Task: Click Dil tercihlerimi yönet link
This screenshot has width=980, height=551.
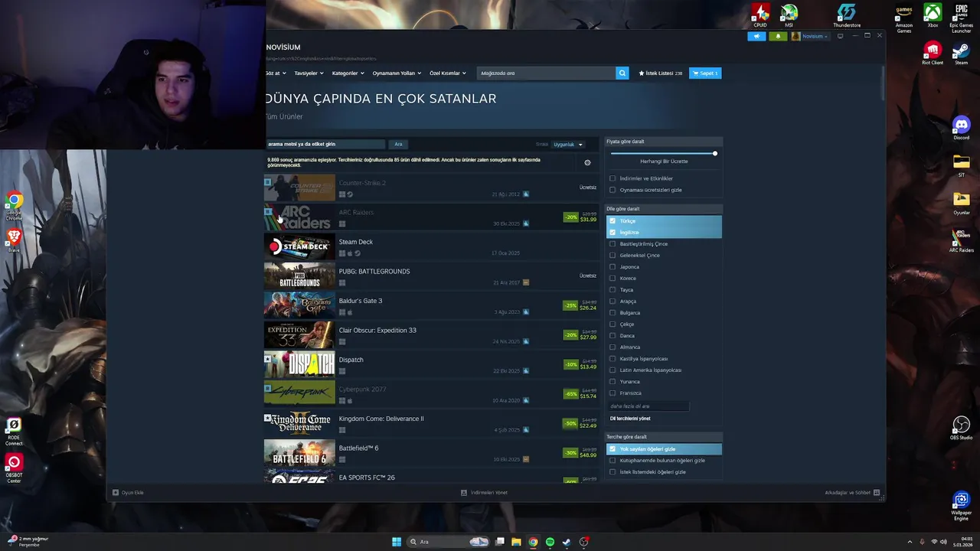Action: (x=630, y=419)
